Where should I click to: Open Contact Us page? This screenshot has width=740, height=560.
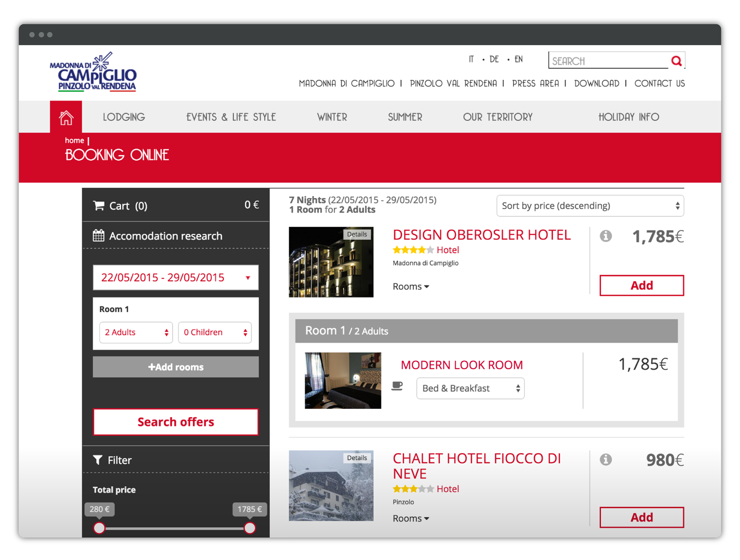pyautogui.click(x=659, y=84)
